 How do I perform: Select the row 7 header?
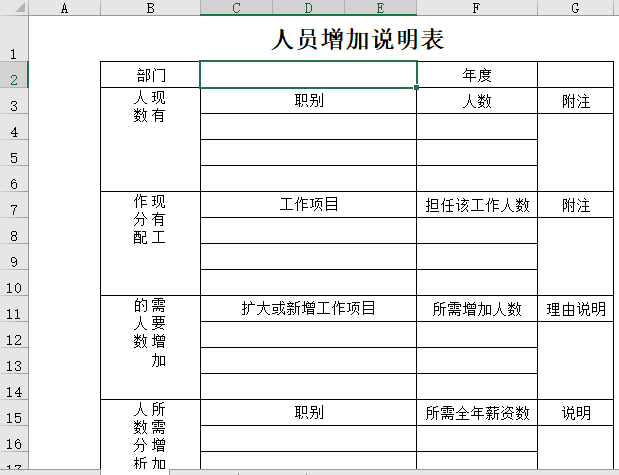[x=14, y=209]
